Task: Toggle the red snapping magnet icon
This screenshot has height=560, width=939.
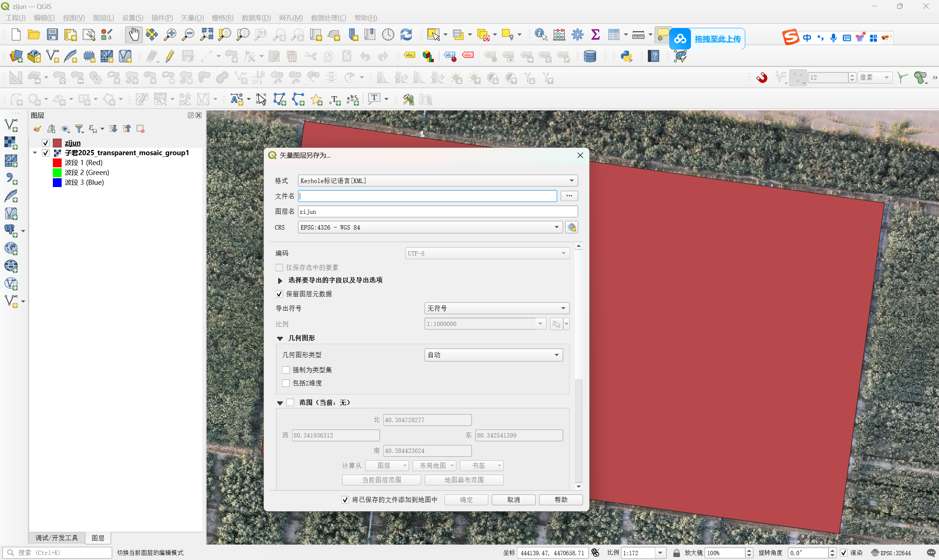Action: (762, 78)
